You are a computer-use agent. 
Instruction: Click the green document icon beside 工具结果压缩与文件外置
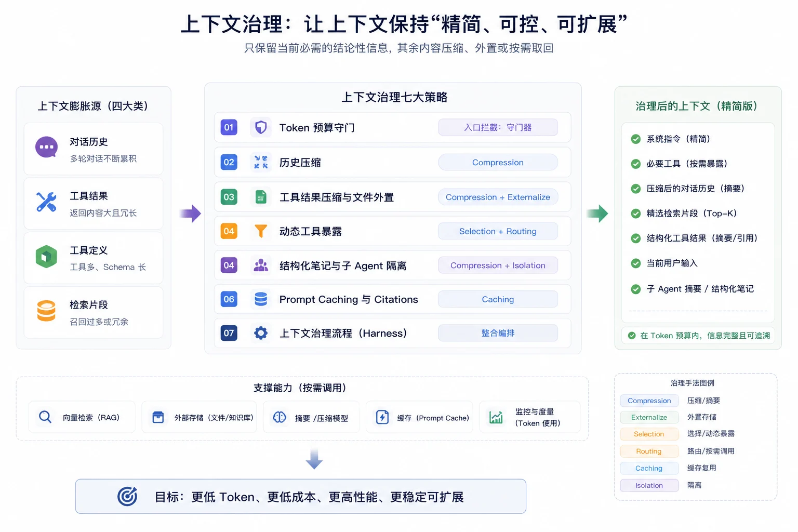[261, 197]
